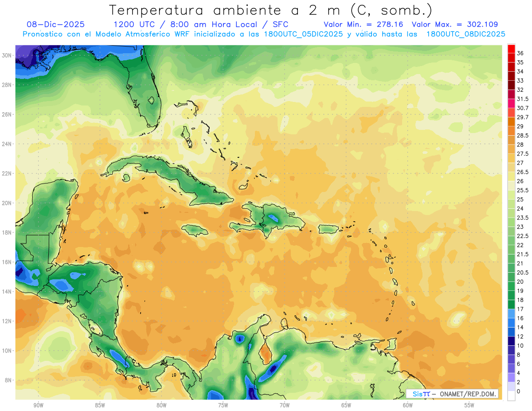Click the legend value 26.5
The image size is (532, 411).
(x=523, y=172)
